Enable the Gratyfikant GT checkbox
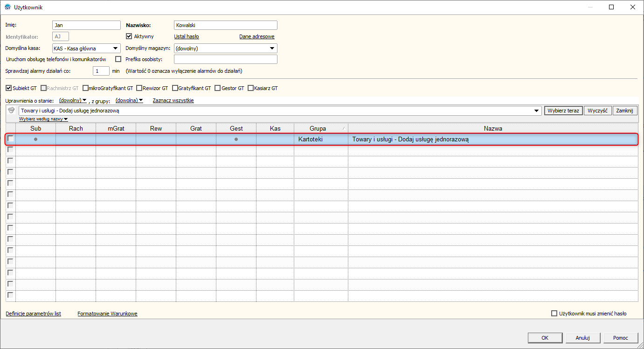644x349 pixels. point(175,88)
